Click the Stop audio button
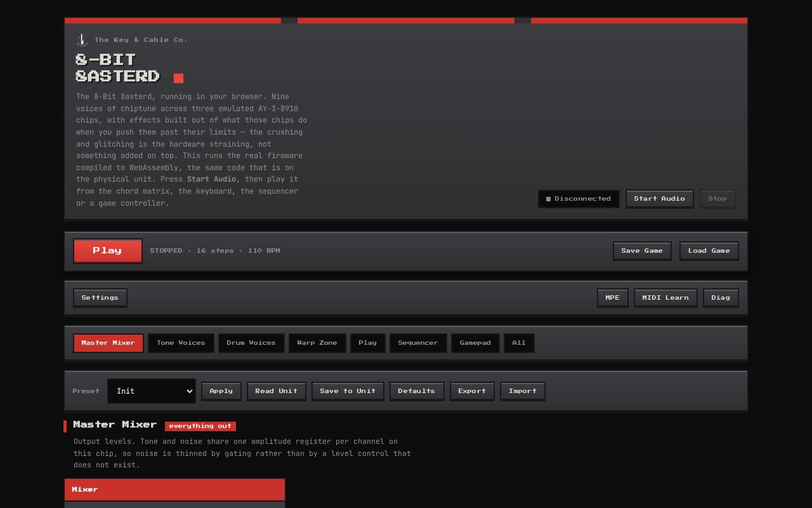The image size is (812, 508). 717,199
